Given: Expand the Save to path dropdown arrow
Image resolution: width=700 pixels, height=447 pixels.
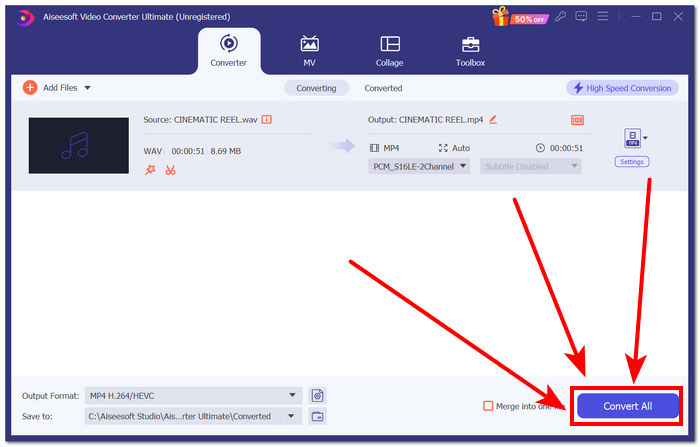Looking at the screenshot, I should pyautogui.click(x=291, y=416).
